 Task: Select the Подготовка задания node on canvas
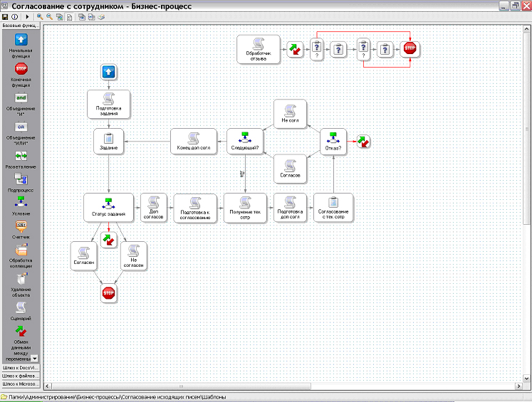pos(108,105)
